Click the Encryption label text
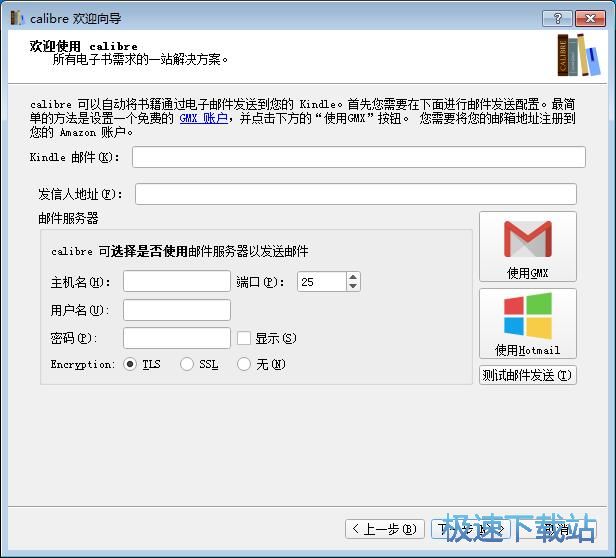 point(82,365)
